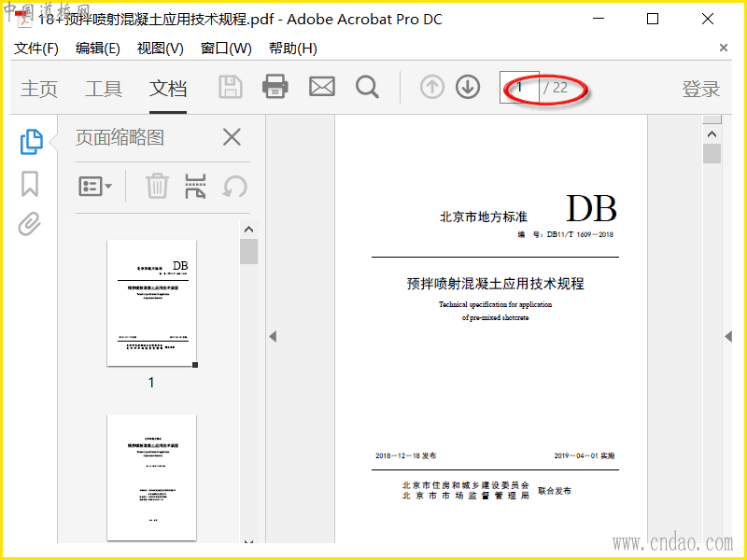
Task: Expand right tools pane arrow
Action: tap(728, 337)
